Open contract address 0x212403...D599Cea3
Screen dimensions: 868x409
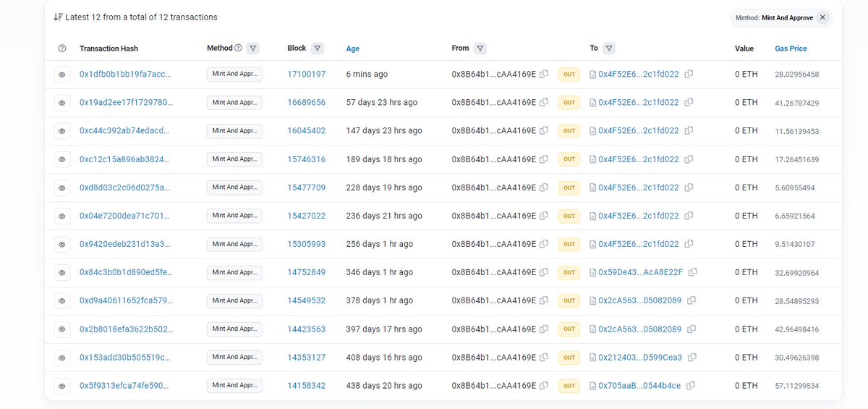(x=639, y=357)
